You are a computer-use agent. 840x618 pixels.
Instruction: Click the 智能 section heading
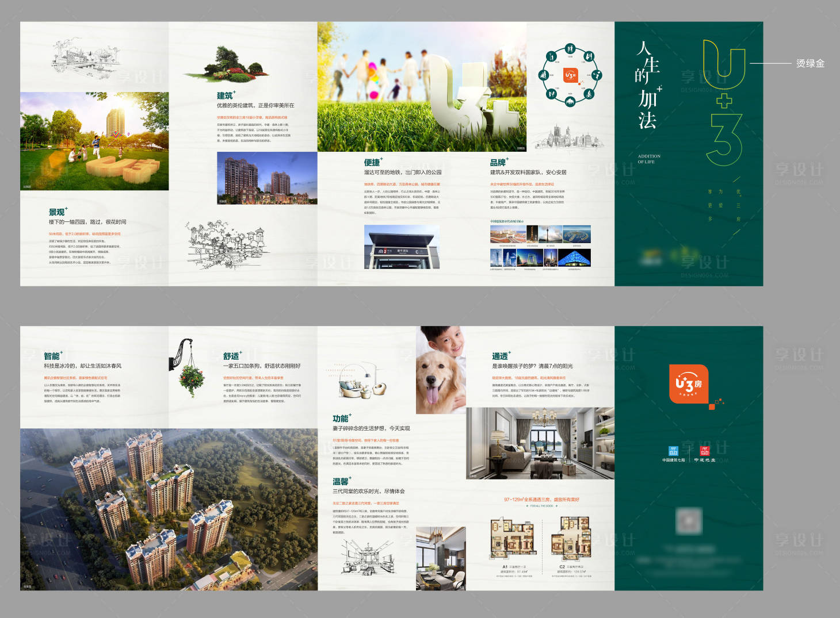pos(52,356)
